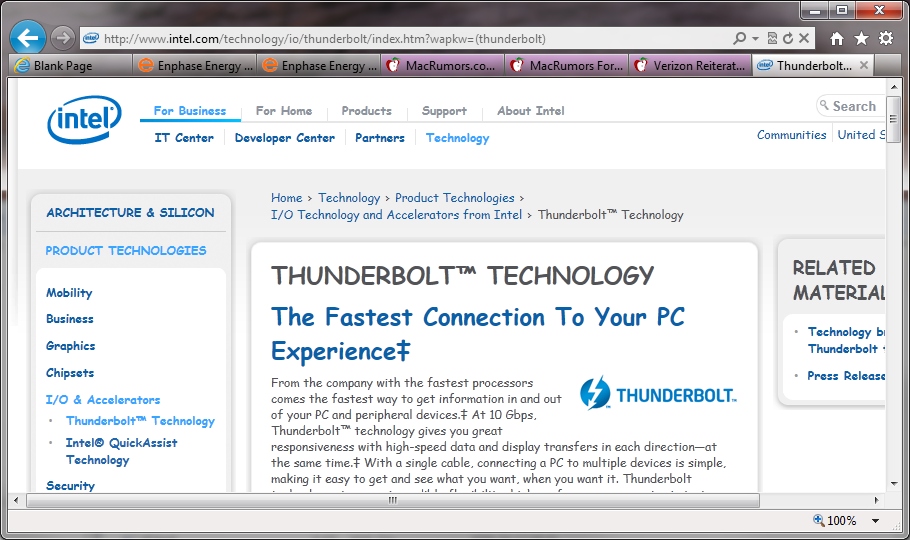The height and width of the screenshot is (540, 910).
Task: Expand Product Technologies sidebar section
Action: tap(125, 250)
